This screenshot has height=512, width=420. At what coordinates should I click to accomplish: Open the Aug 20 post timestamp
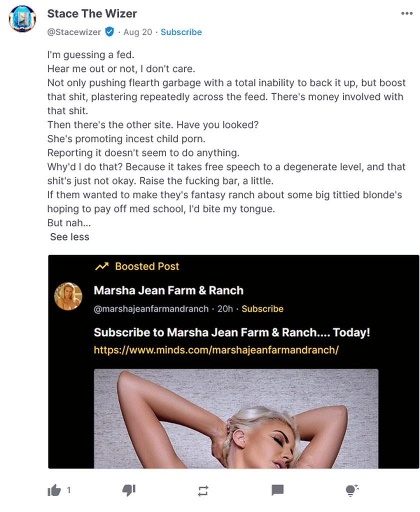137,32
